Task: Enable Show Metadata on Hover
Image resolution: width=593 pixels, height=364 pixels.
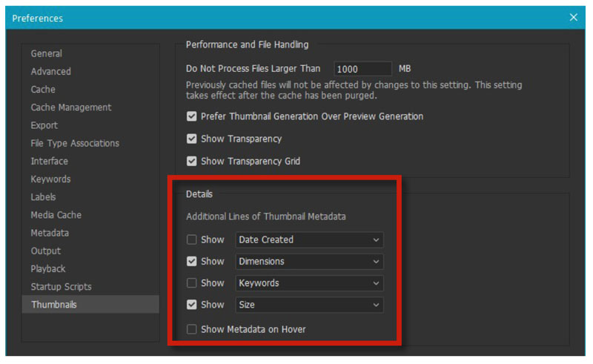Action: [x=192, y=329]
